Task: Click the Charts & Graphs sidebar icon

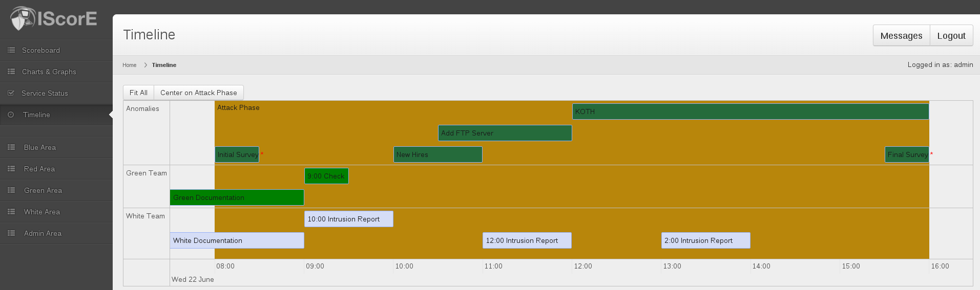Action: click(11, 72)
